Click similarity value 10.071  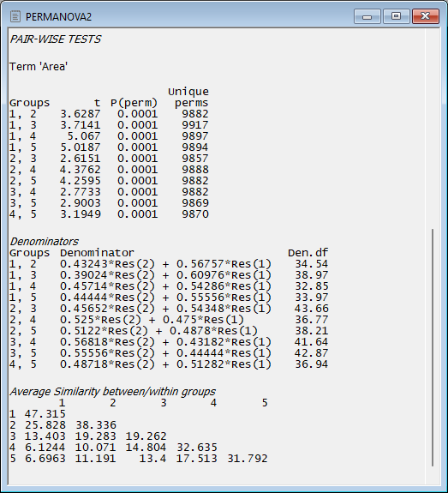[x=96, y=448]
